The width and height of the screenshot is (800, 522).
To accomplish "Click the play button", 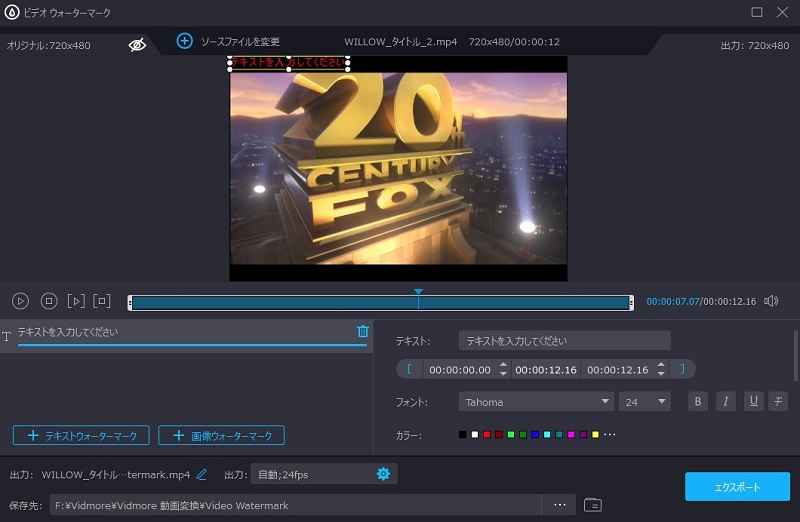I will click(20, 301).
